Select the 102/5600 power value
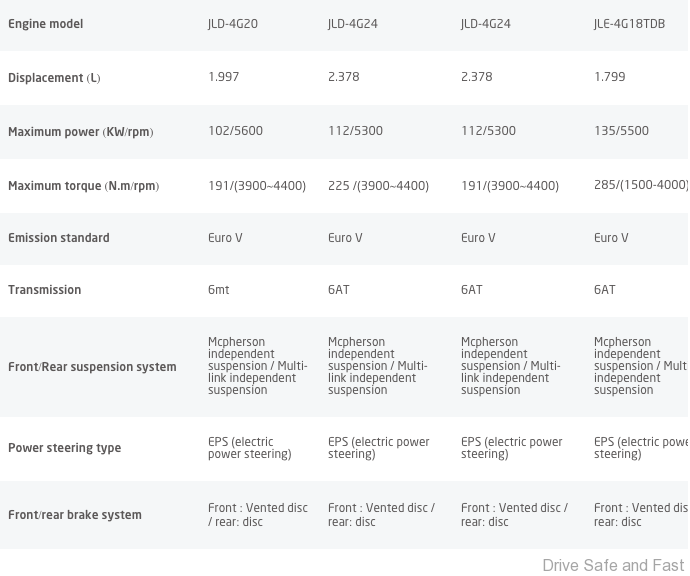Screen dimensions: 690x576 [235, 131]
